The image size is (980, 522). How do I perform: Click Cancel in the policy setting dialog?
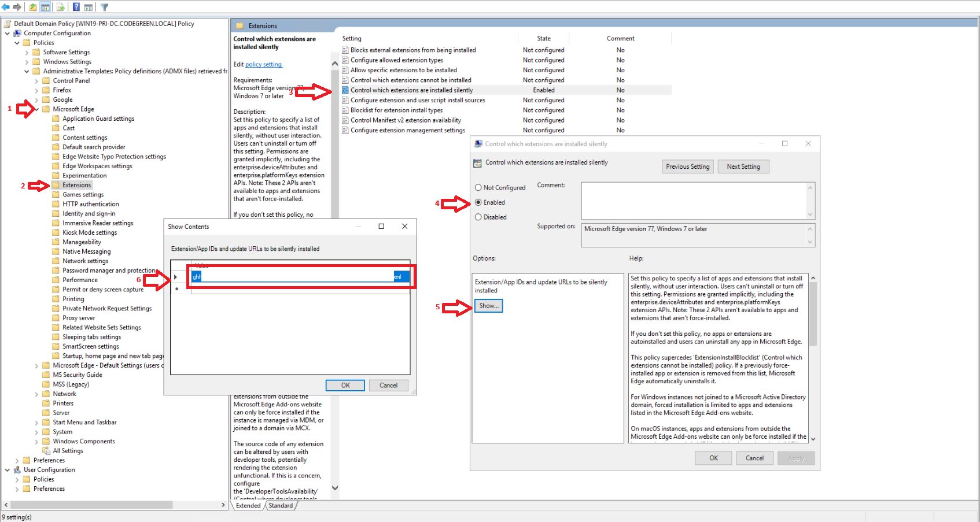pos(754,458)
